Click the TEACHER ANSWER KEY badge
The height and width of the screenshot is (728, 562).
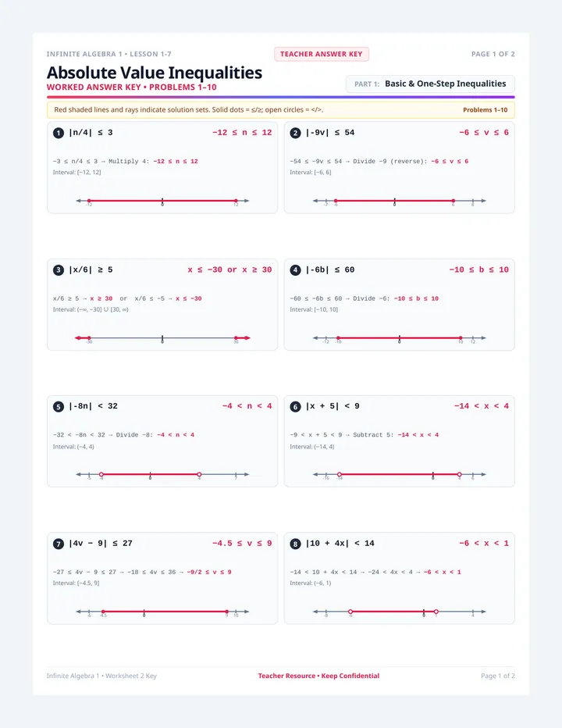[x=321, y=55]
